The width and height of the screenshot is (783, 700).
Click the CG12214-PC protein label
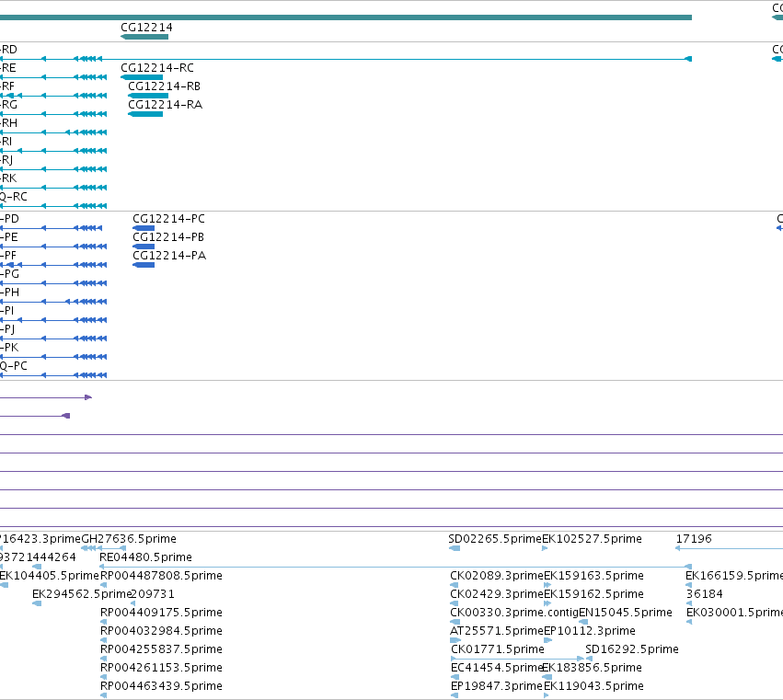click(x=168, y=219)
